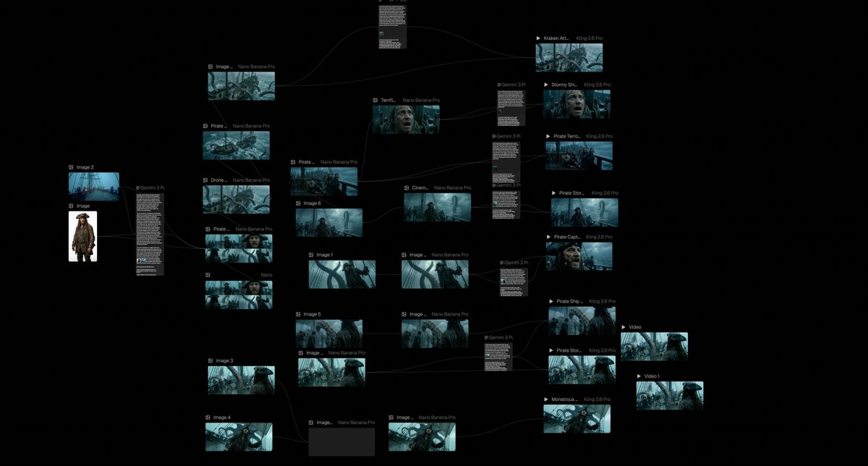
Task: Click the 'Kraken Att...' node title
Action: [x=557, y=38]
